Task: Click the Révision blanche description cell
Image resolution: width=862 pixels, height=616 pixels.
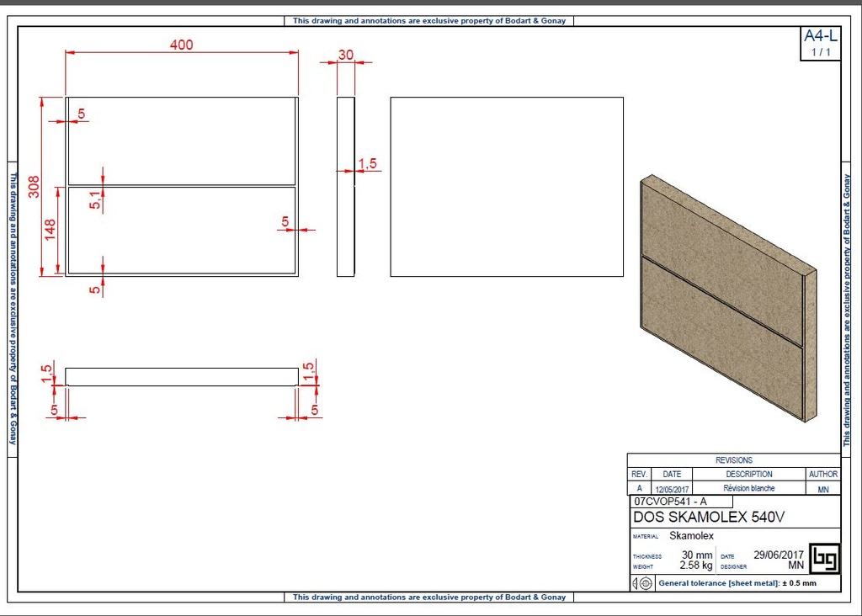Action: (x=749, y=488)
